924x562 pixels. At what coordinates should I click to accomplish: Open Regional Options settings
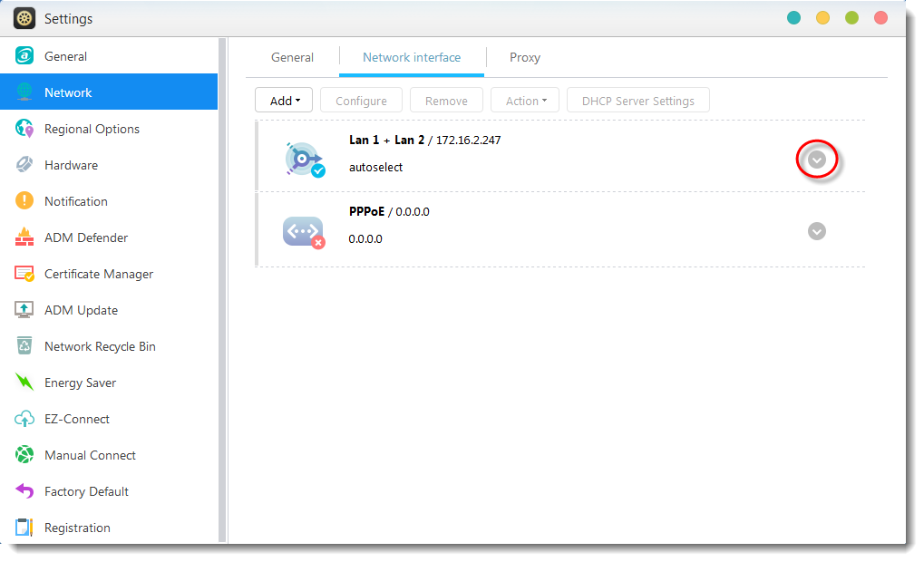[109, 129]
